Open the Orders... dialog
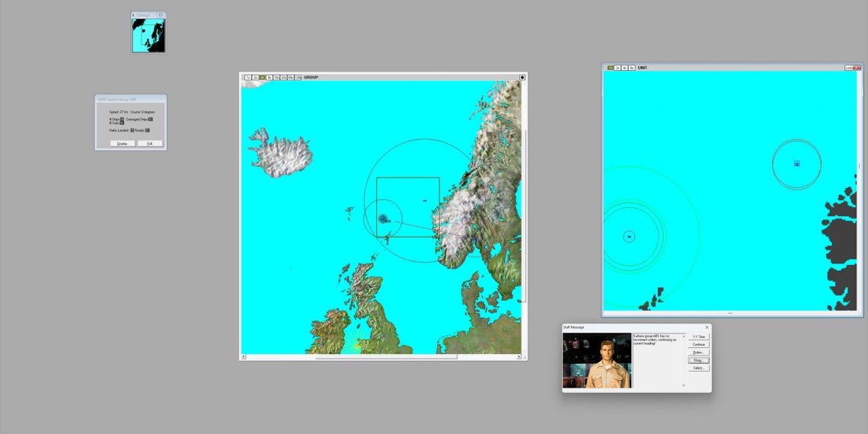 [698, 353]
